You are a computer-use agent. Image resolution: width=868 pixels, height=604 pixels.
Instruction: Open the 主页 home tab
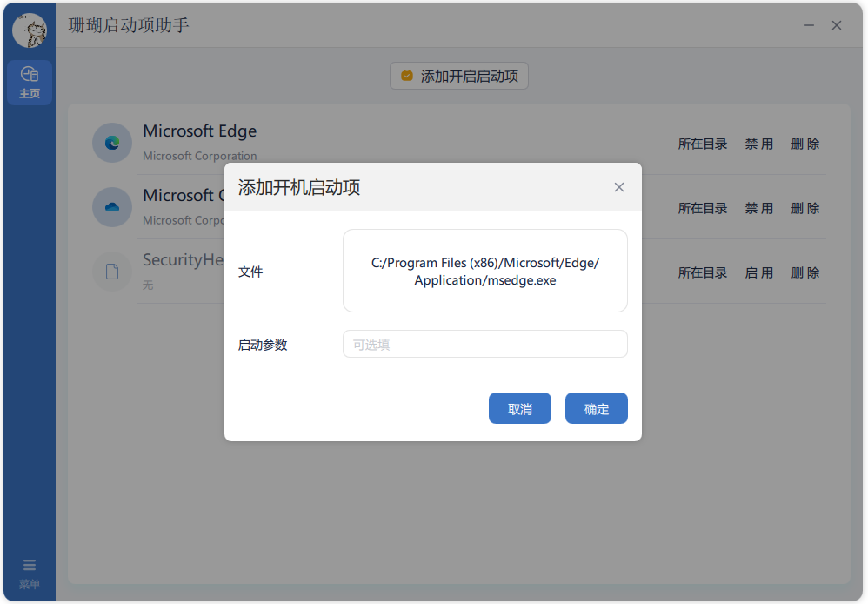pos(30,83)
